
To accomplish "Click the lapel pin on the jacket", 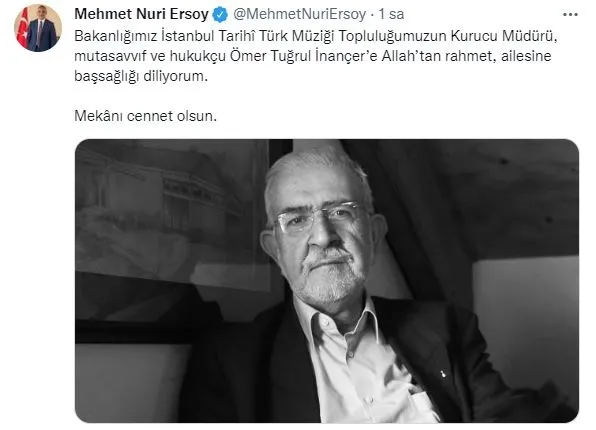I will 443,374.
